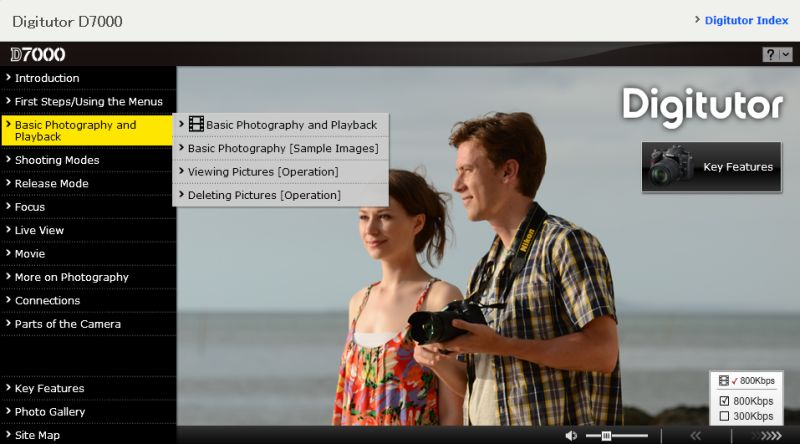This screenshot has width=800, height=444.
Task: Open the dropdown arrow next to help
Action: pyautogui.click(x=786, y=54)
